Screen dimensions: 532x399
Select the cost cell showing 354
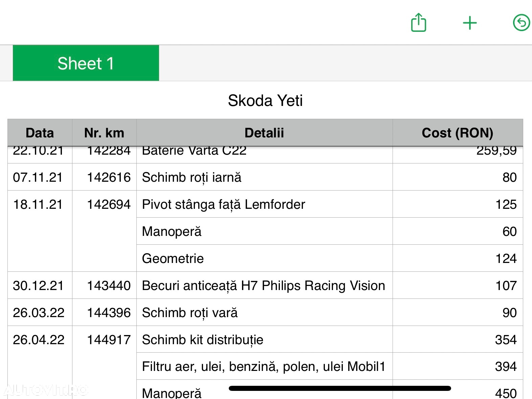(x=458, y=339)
